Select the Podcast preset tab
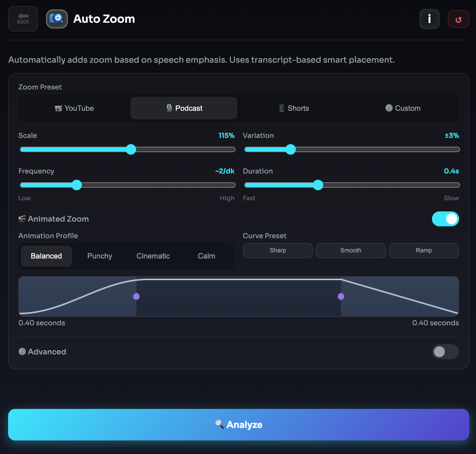 coord(184,108)
